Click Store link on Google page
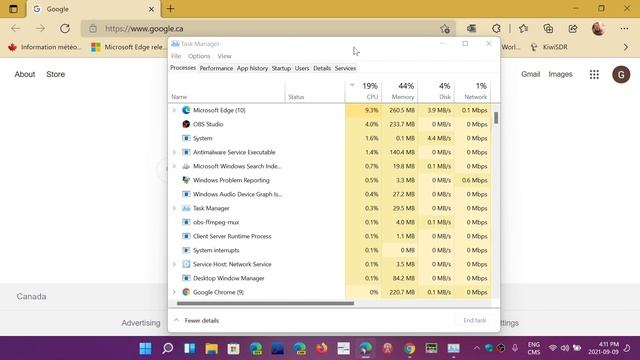Image resolution: width=640 pixels, height=360 pixels. (x=56, y=74)
